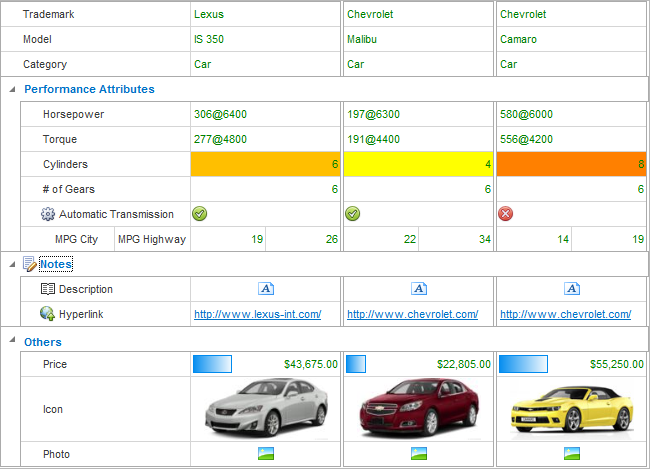Image resolution: width=650 pixels, height=469 pixels.
Task: Open the lexus-int.com hyperlink
Action: (x=257, y=314)
